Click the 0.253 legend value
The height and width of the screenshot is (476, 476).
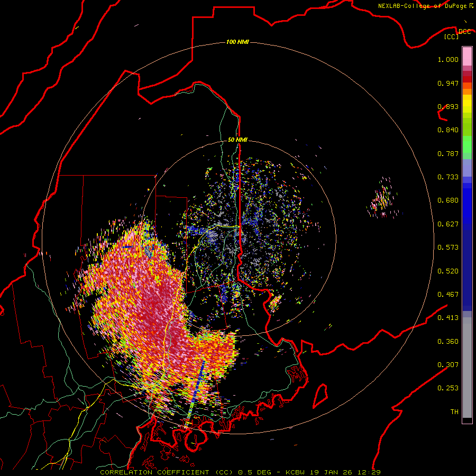point(448,388)
